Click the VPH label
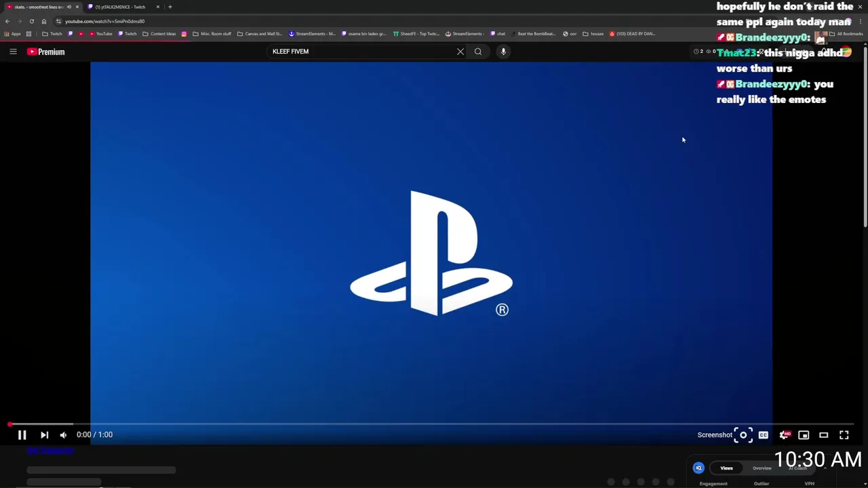The width and height of the screenshot is (868, 488). pos(809,484)
